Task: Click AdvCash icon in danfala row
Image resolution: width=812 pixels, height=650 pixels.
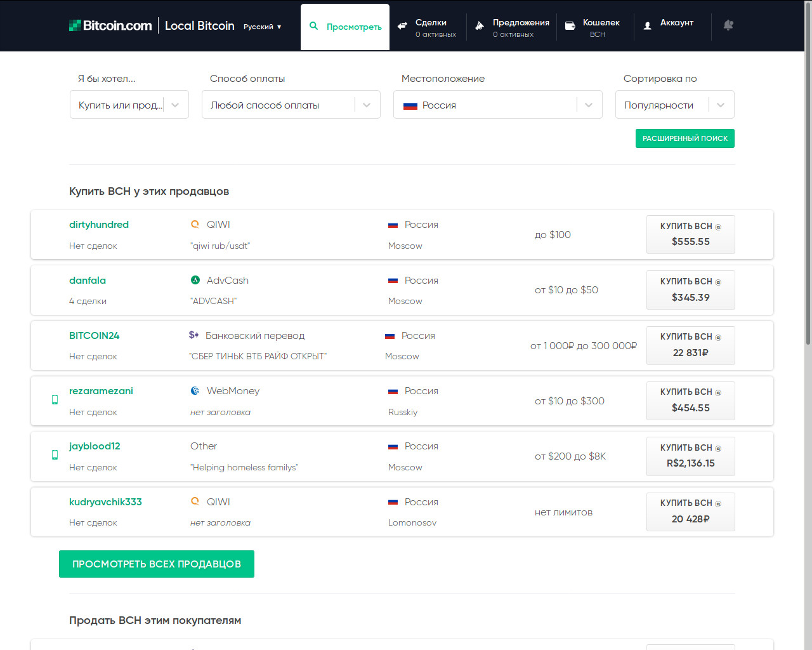Action: coord(195,280)
